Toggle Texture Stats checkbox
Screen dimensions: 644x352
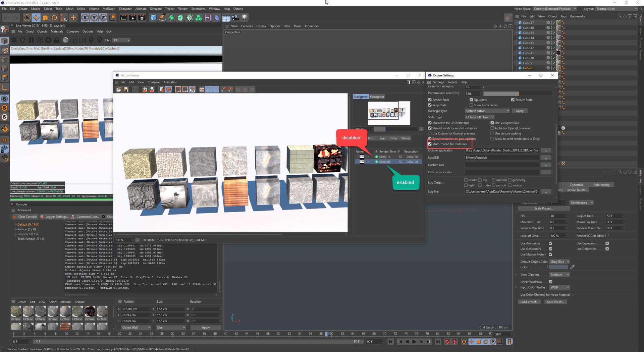click(513, 100)
